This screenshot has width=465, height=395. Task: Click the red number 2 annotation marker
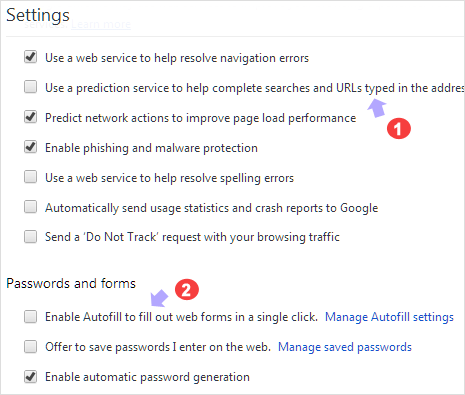click(x=187, y=289)
